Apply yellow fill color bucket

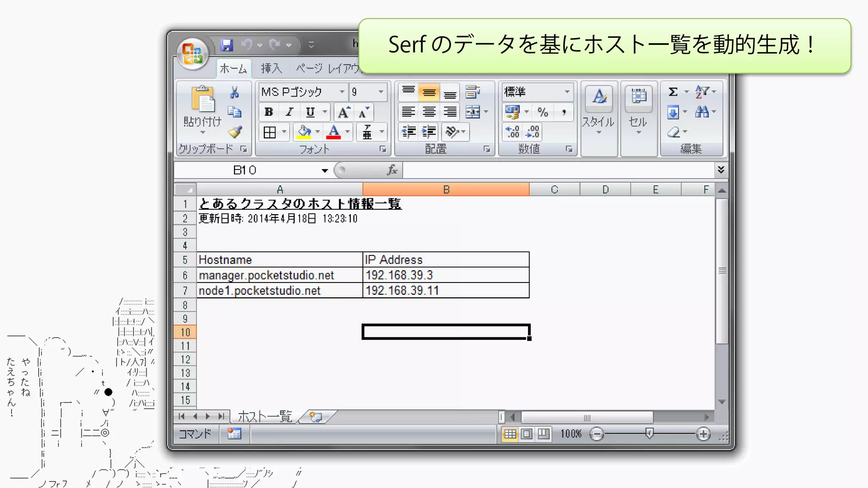[x=304, y=132]
